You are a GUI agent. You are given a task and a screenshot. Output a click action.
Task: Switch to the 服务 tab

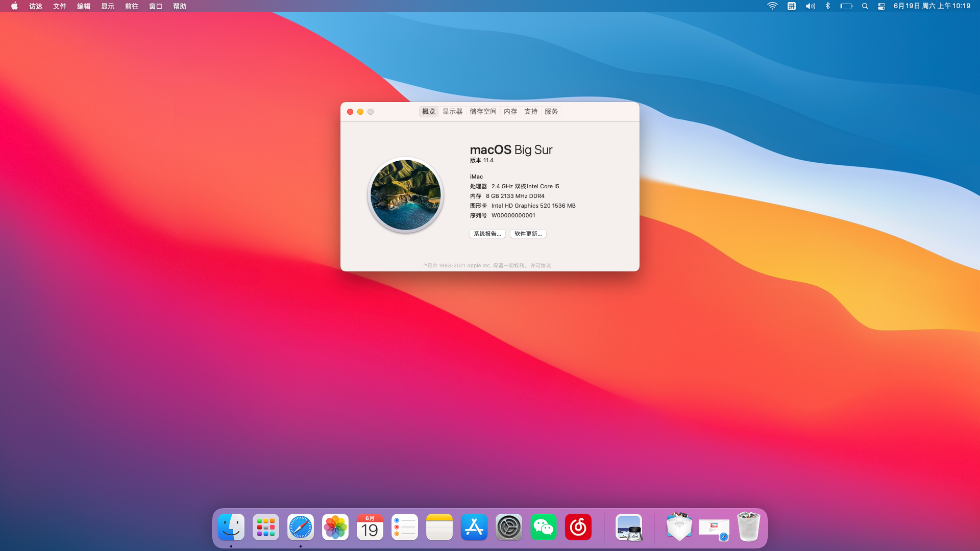click(x=551, y=112)
